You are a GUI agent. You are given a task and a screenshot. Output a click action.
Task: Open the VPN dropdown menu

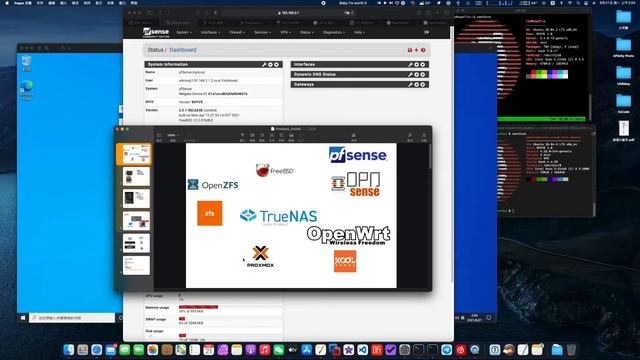click(285, 32)
